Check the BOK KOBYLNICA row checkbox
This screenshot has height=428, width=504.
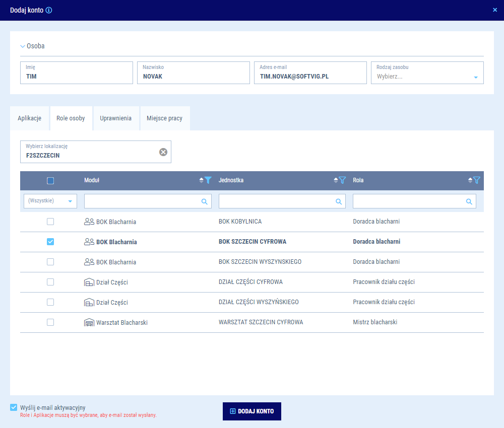pos(50,222)
